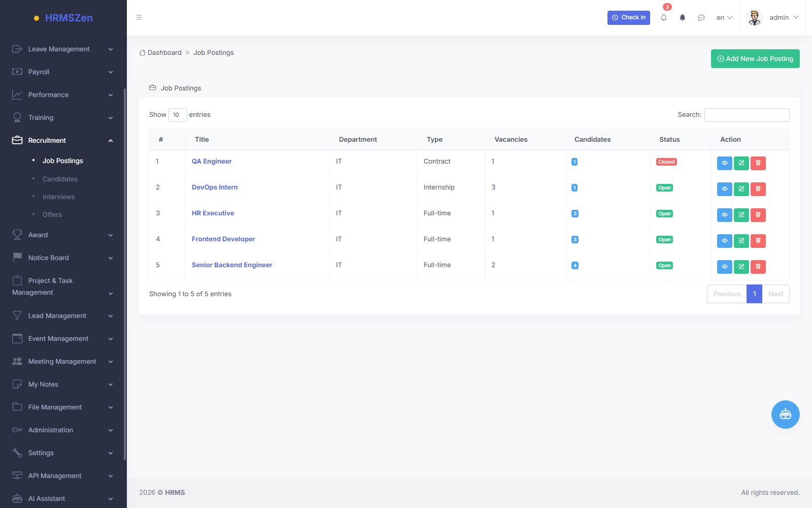The height and width of the screenshot is (508, 812).
Task: Click the Lead Management funnel icon
Action: [x=17, y=315]
